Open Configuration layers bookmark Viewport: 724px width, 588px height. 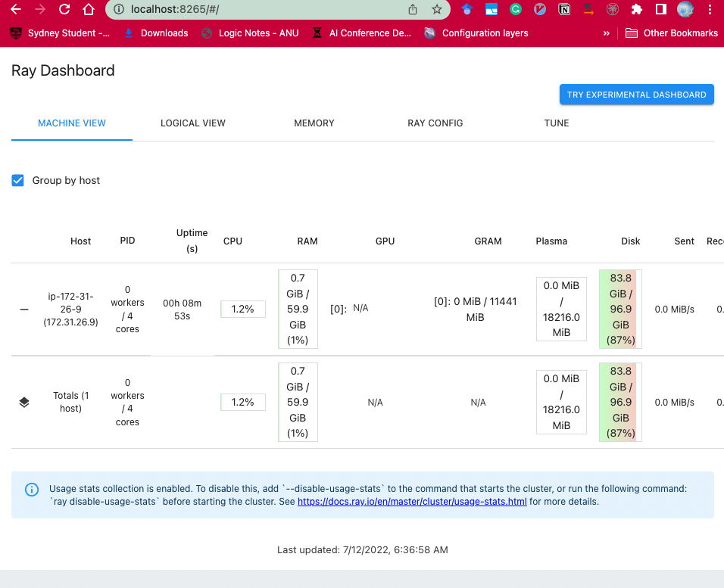[476, 33]
